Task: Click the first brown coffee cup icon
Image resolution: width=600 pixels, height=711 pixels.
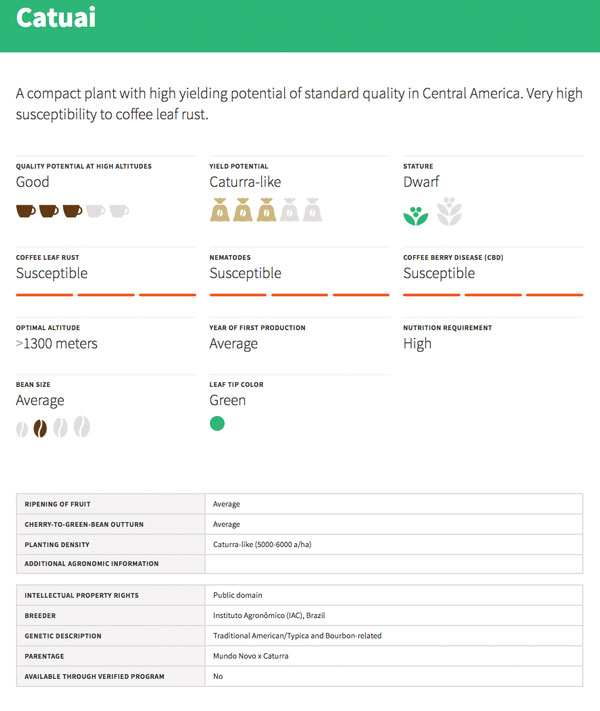Action: coord(26,211)
